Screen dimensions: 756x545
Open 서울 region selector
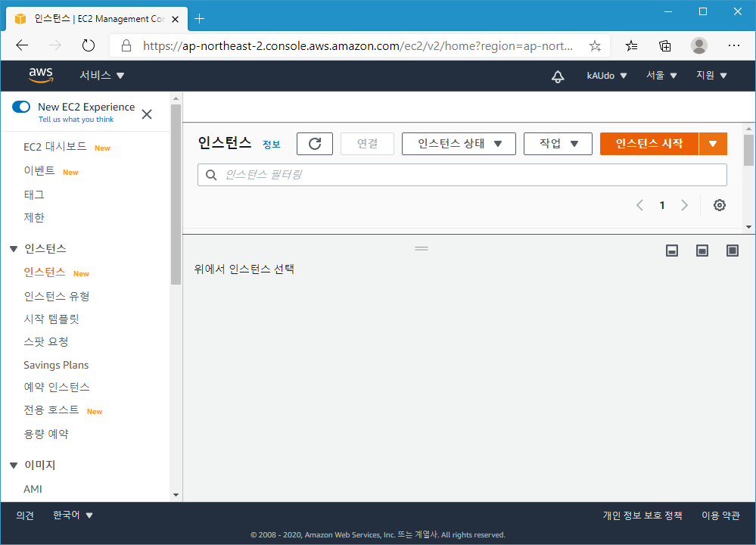pos(661,76)
